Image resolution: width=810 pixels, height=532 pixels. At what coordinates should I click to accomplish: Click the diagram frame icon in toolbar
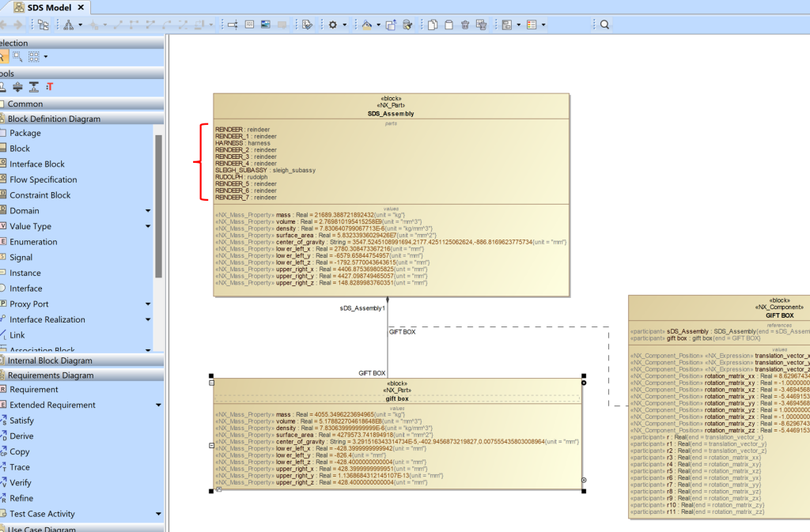point(507,25)
